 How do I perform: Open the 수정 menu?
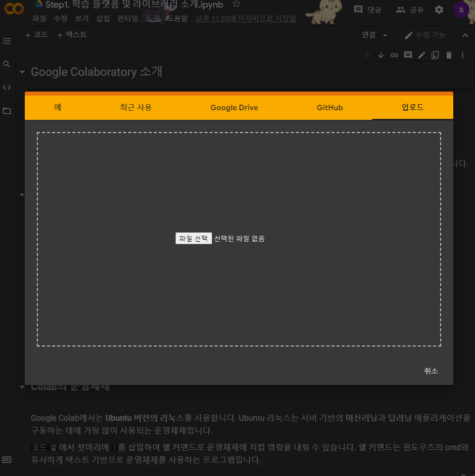[x=60, y=19]
